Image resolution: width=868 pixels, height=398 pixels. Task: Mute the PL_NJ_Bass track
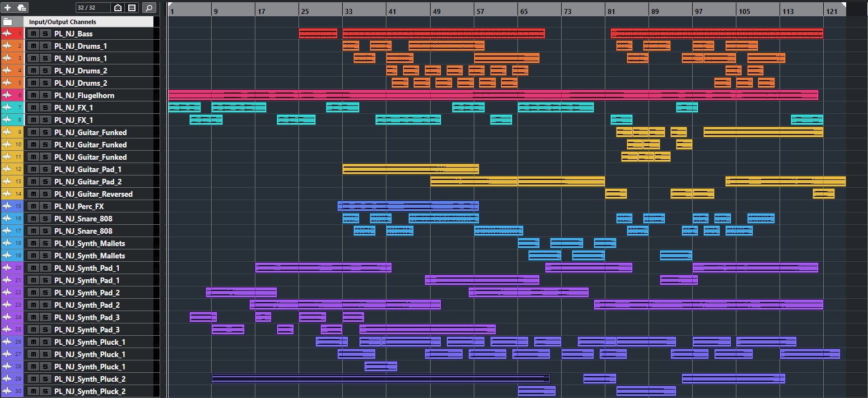click(34, 34)
